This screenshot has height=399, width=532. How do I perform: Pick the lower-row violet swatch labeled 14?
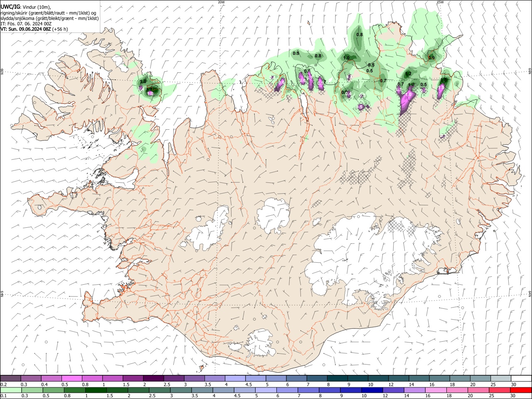click(415, 390)
